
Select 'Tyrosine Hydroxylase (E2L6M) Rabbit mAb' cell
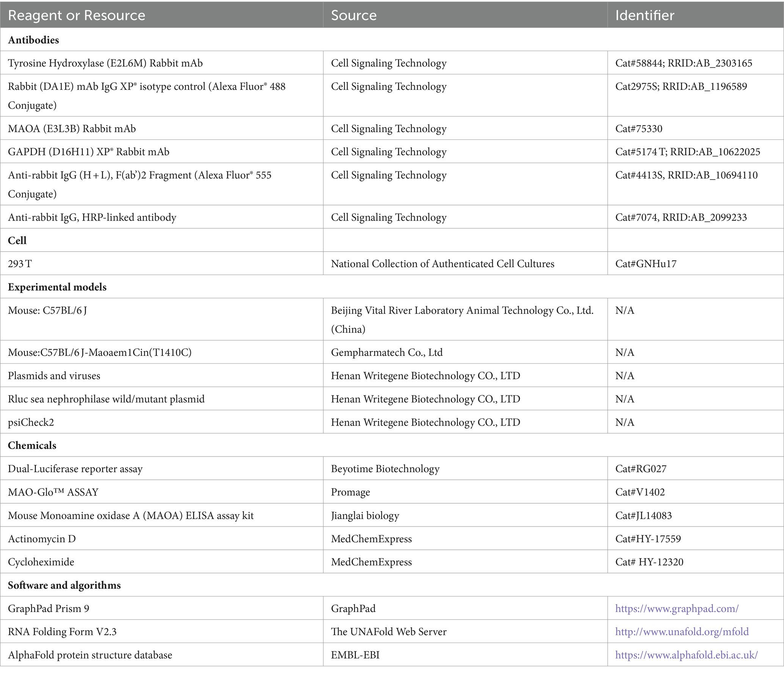point(105,63)
